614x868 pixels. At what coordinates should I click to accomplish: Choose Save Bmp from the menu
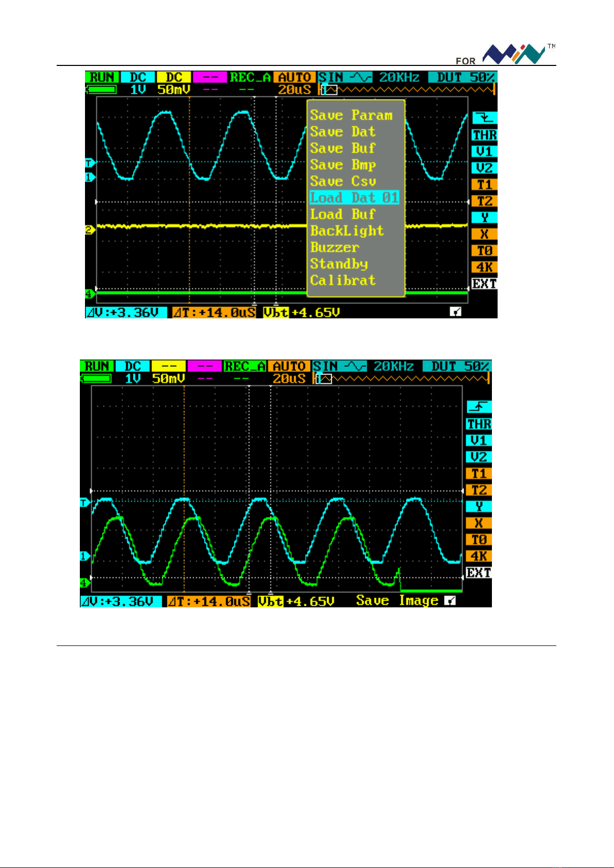click(343, 165)
